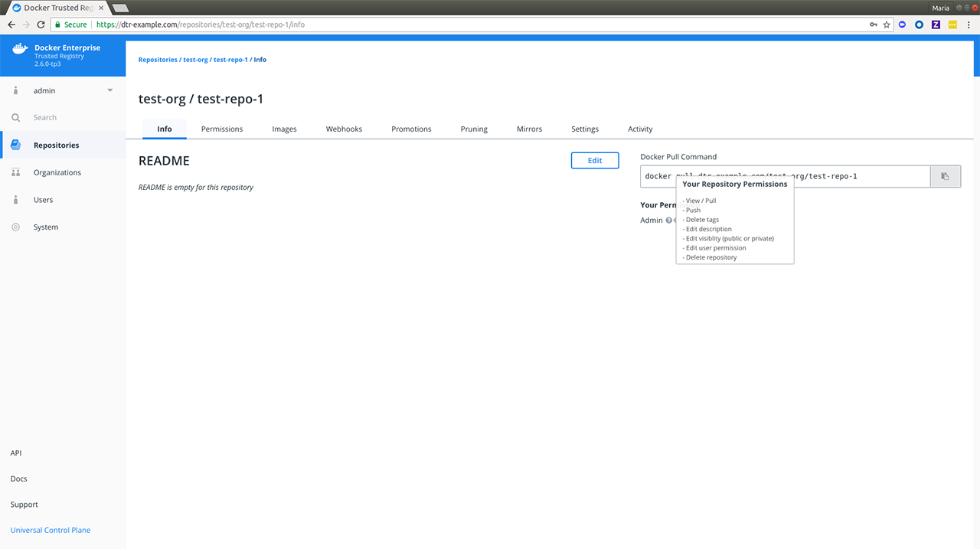Viewport: 980px width, 549px height.
Task: Click the README Edit button
Action: point(594,160)
